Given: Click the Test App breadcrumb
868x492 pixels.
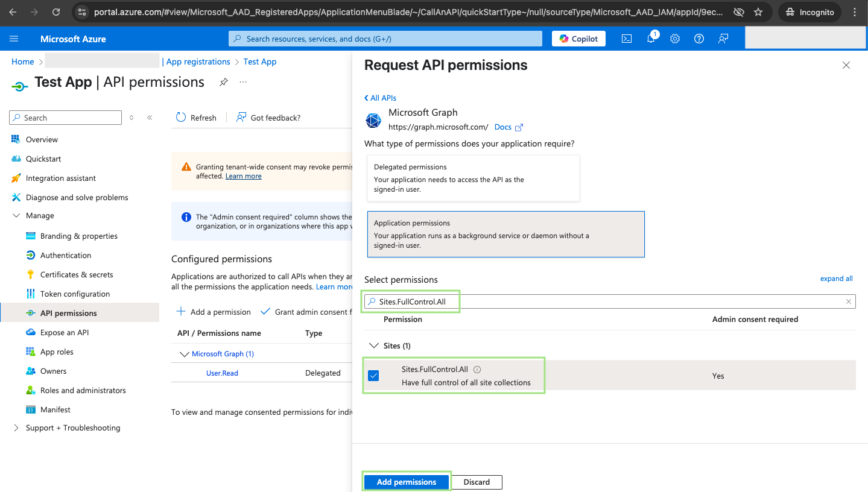Looking at the screenshot, I should pos(260,61).
